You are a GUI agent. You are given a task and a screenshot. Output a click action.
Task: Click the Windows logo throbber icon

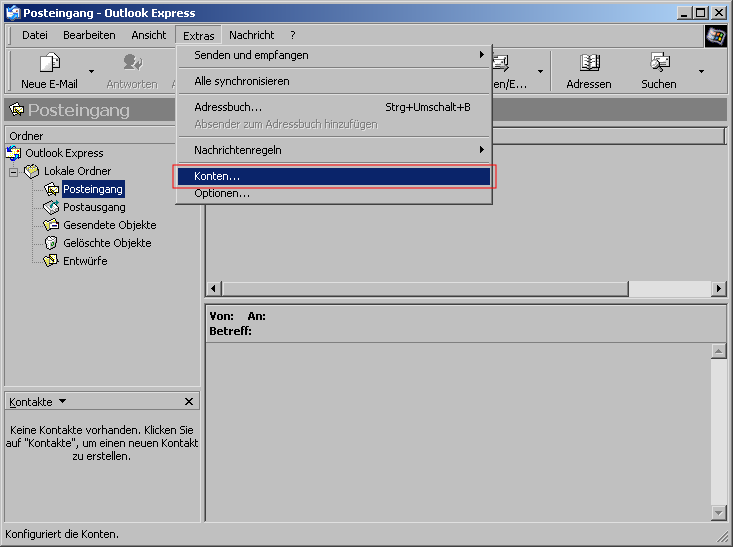tap(715, 36)
